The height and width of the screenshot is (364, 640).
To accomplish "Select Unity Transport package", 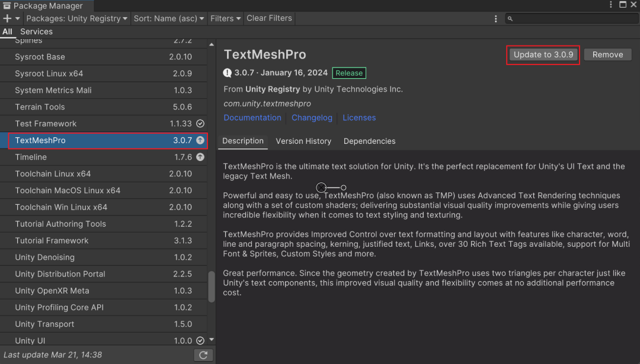I will [104, 324].
